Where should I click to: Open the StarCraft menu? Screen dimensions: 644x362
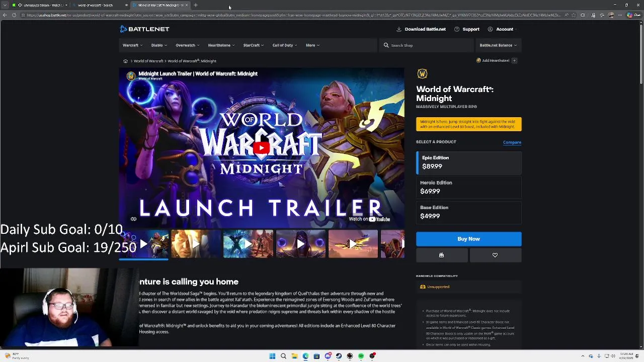click(x=253, y=45)
